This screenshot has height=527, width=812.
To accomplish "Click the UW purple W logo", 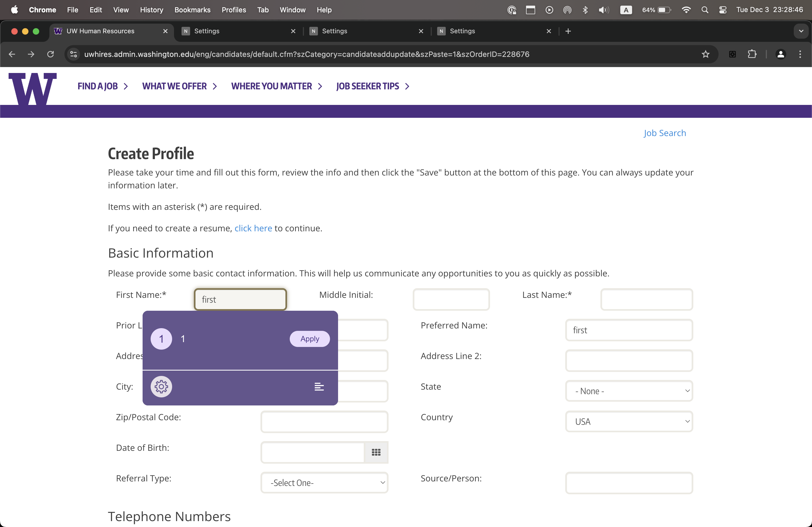I will pyautogui.click(x=32, y=88).
